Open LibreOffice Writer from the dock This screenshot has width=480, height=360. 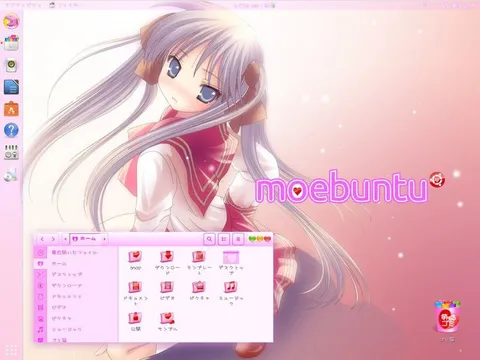[x=11, y=87]
